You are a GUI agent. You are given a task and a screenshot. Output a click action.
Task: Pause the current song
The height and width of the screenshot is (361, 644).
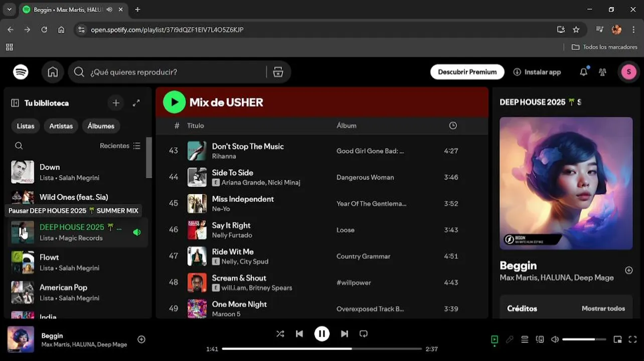[322, 334]
